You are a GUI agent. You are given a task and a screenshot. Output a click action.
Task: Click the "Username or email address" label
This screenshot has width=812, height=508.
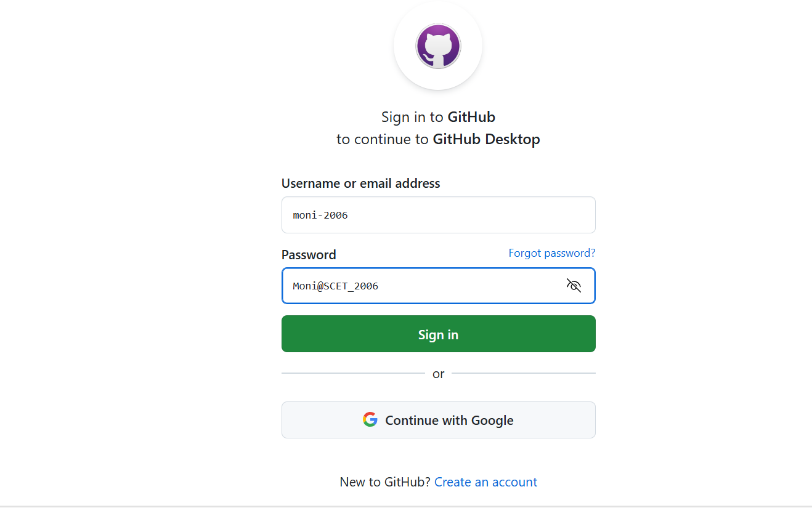click(x=360, y=183)
